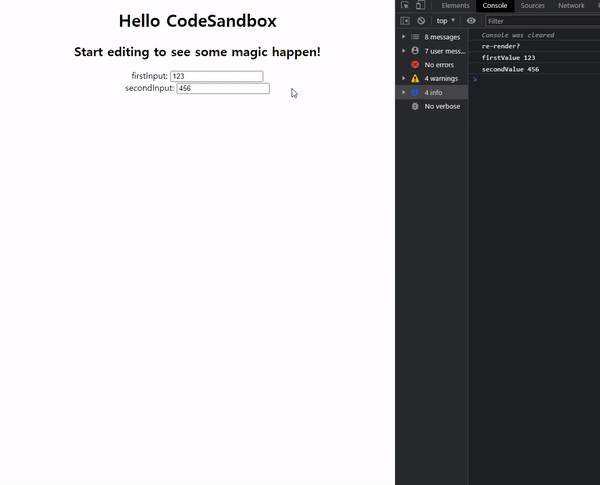
Task: Click the 'firstValue 123' console log
Action: tap(508, 57)
